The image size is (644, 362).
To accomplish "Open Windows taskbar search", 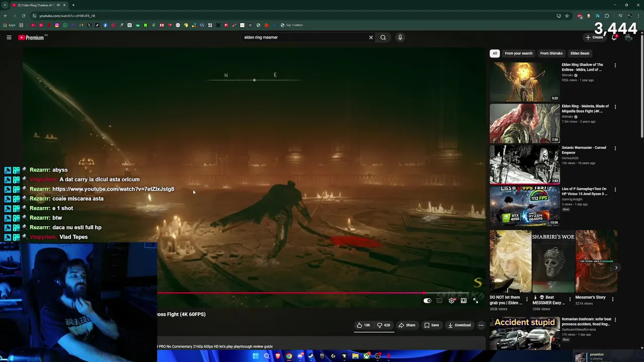I will click(x=267, y=356).
